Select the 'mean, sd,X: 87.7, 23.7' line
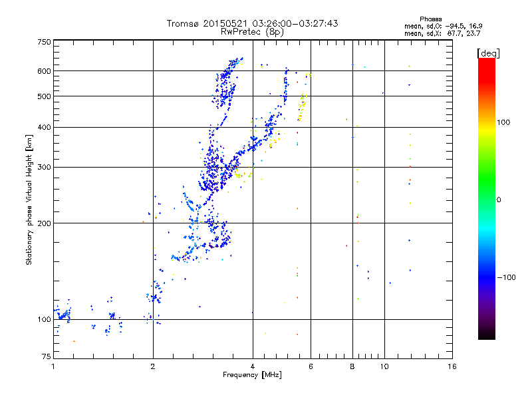The height and width of the screenshot is (399, 532). point(442,33)
